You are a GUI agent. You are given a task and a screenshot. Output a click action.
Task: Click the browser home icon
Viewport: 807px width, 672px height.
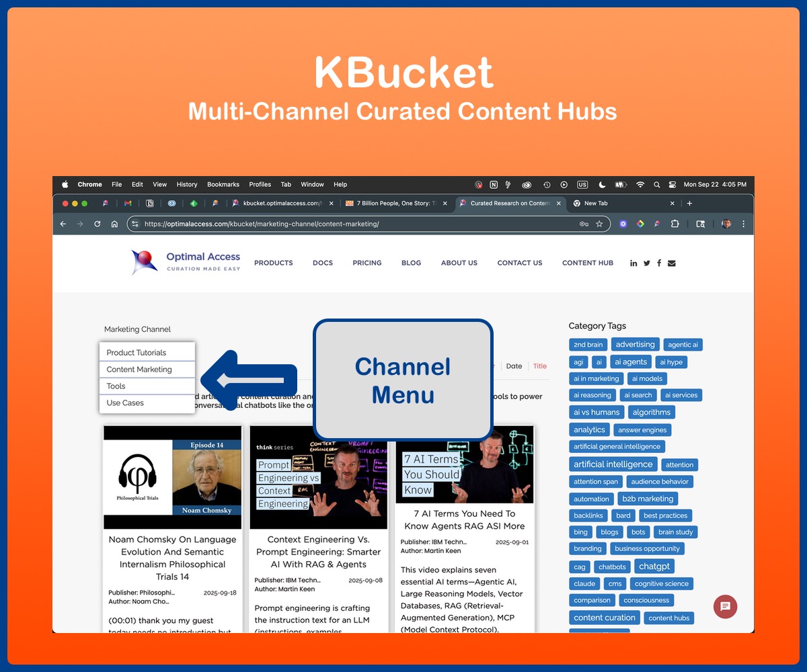(x=114, y=224)
